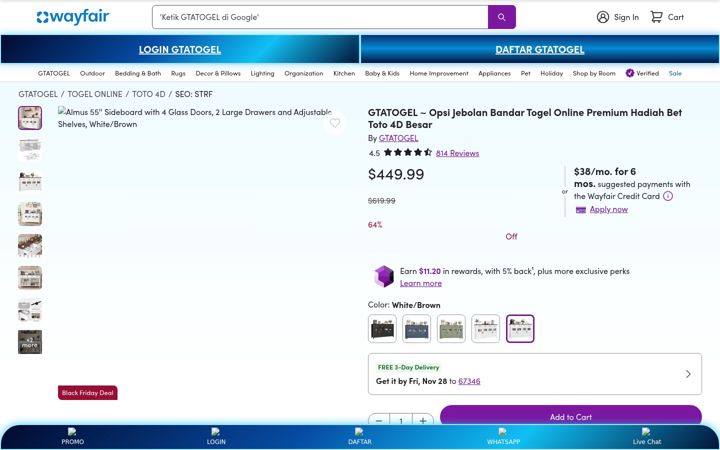Open the Kitchen menu
The image size is (720, 450).
pyautogui.click(x=344, y=73)
